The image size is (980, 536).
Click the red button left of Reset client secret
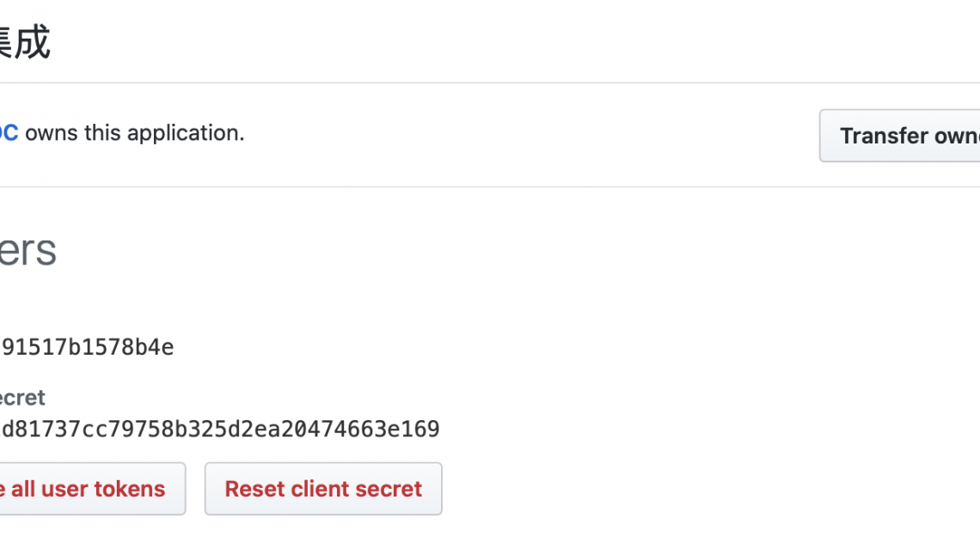[x=86, y=489]
